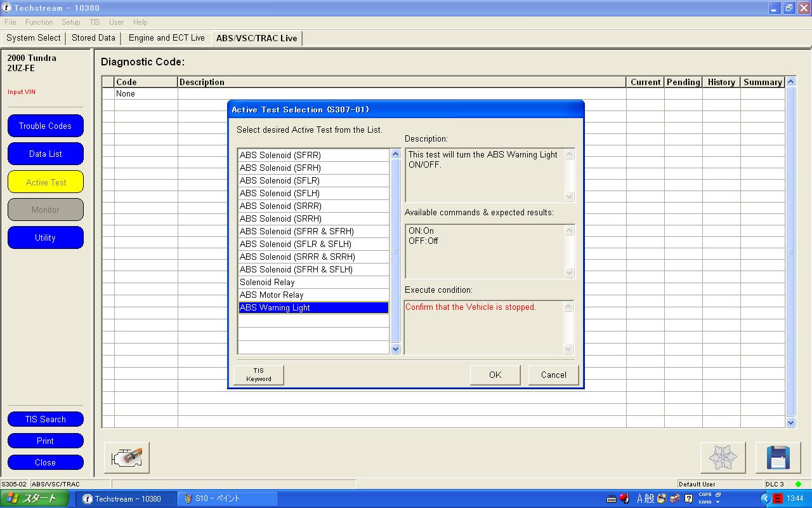Screen dimensions: 812x508
Task: Open the Setup menu
Action: (71, 22)
